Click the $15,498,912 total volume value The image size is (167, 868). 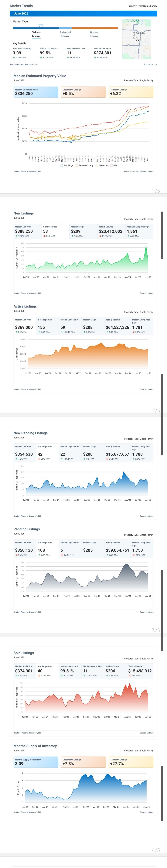click(x=140, y=671)
